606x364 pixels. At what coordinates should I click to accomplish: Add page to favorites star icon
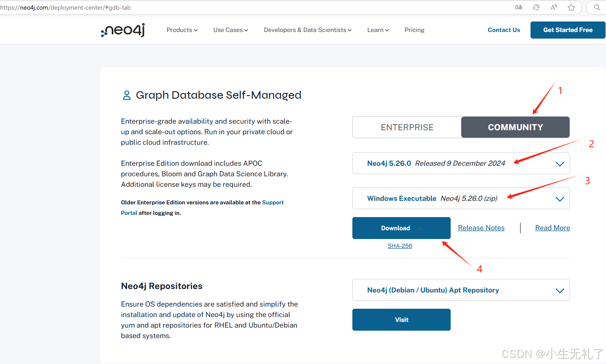click(571, 7)
